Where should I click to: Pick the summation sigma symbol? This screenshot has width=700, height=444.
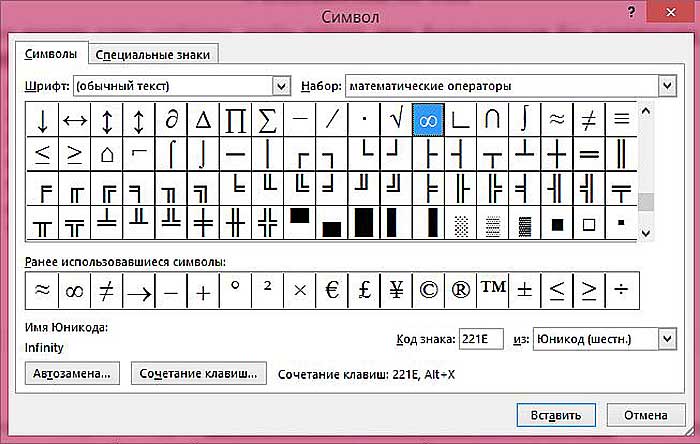(x=267, y=121)
